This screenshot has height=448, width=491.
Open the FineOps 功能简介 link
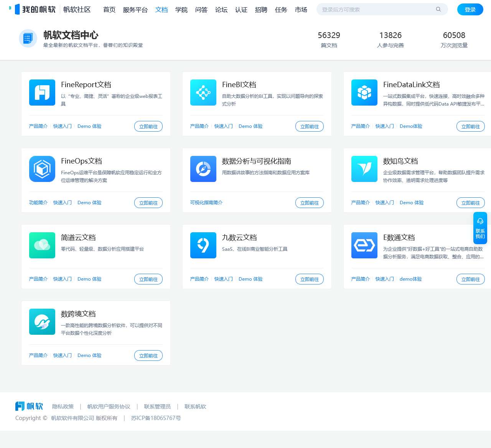tap(38, 203)
